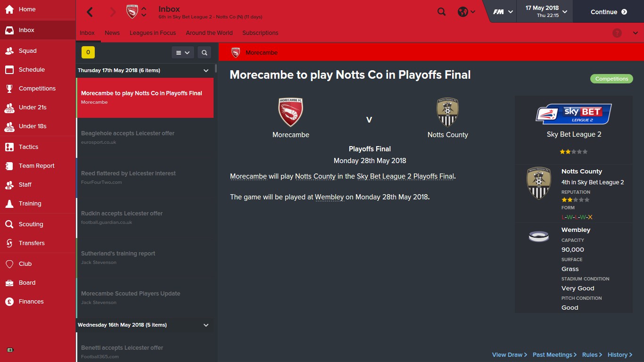Click the help question mark icon
644x362 pixels.
[617, 33]
